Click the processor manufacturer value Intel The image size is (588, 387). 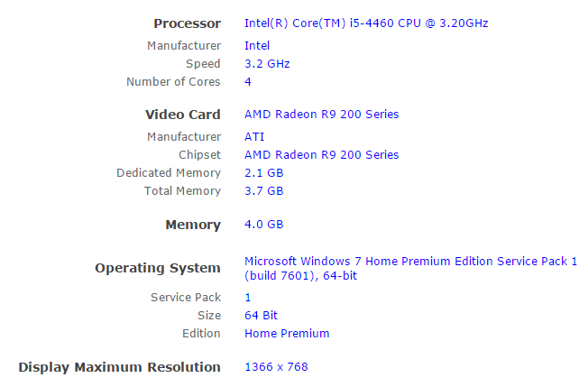[x=257, y=45]
